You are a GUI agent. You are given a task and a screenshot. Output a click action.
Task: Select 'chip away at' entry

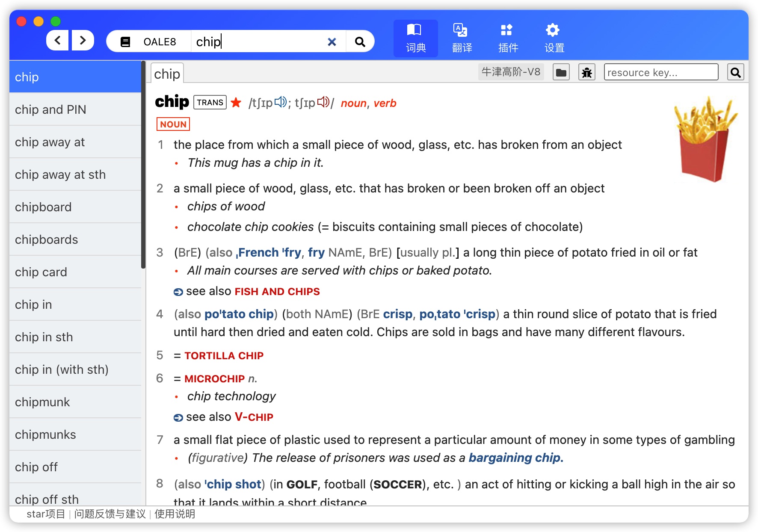pyautogui.click(x=75, y=142)
